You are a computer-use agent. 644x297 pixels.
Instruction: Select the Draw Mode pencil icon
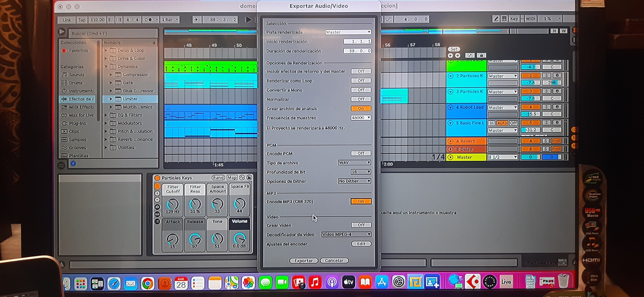[x=496, y=19]
